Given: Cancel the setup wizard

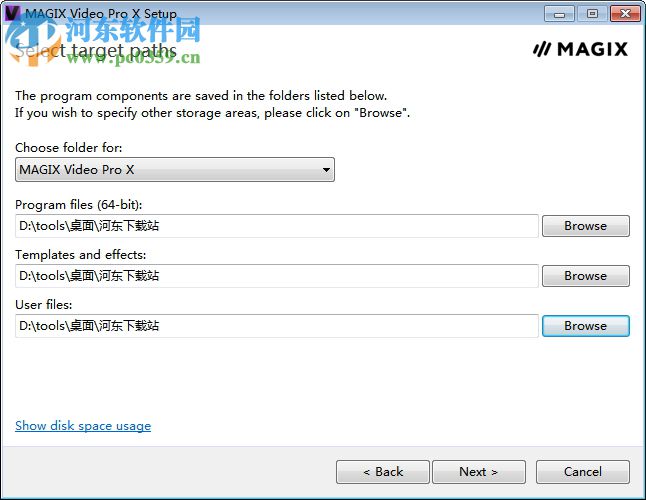Looking at the screenshot, I should 583,472.
